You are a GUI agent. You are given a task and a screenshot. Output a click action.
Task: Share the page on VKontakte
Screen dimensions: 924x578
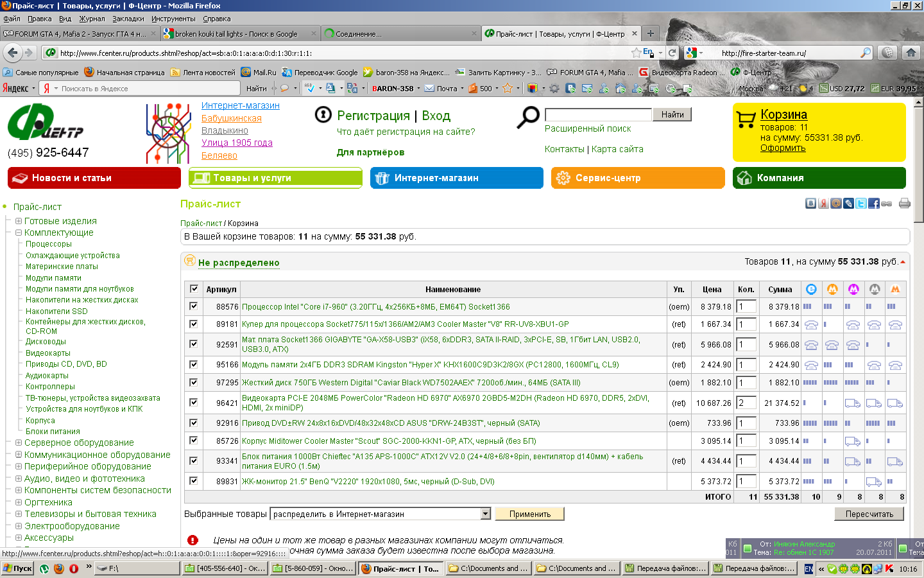pos(811,204)
